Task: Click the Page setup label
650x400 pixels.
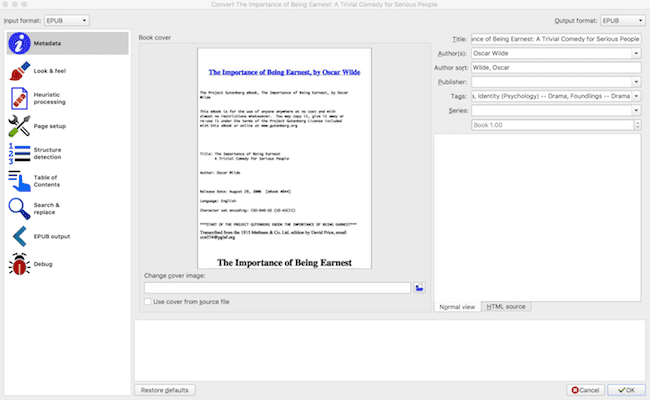Action: coord(50,126)
